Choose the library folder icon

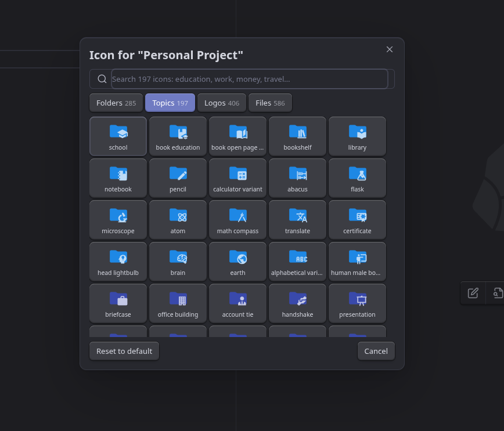357,136
